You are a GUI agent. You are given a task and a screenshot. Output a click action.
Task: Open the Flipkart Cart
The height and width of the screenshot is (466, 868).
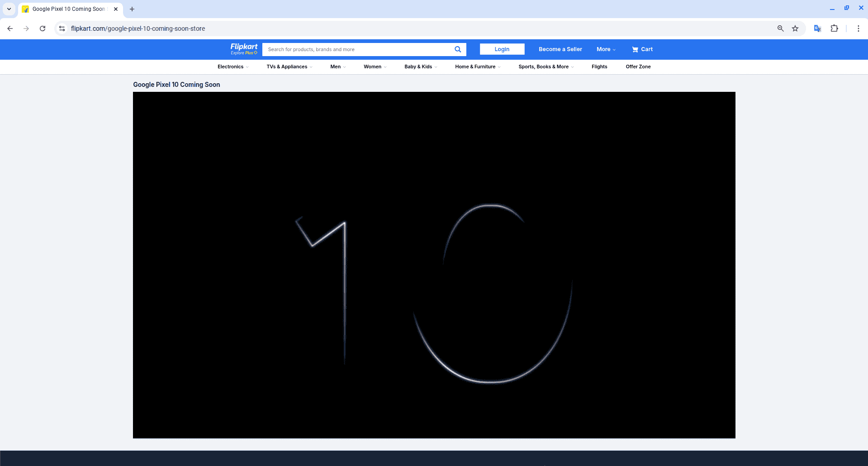tap(642, 49)
